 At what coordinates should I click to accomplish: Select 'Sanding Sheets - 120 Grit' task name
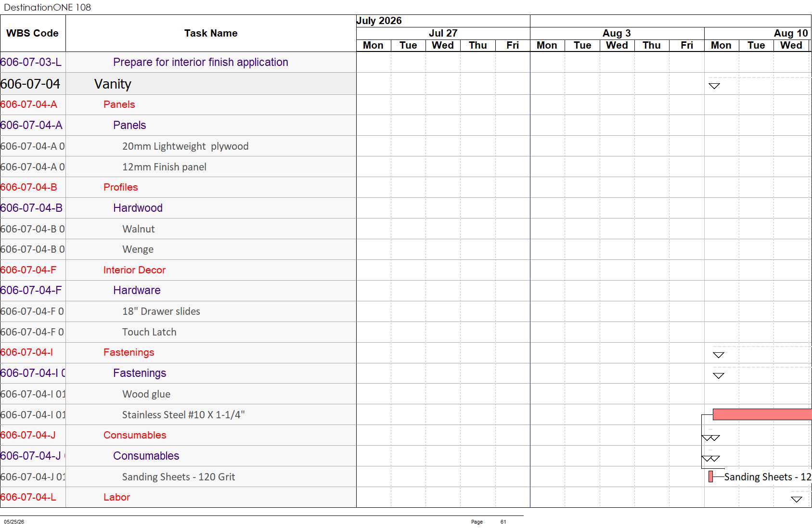[179, 477]
